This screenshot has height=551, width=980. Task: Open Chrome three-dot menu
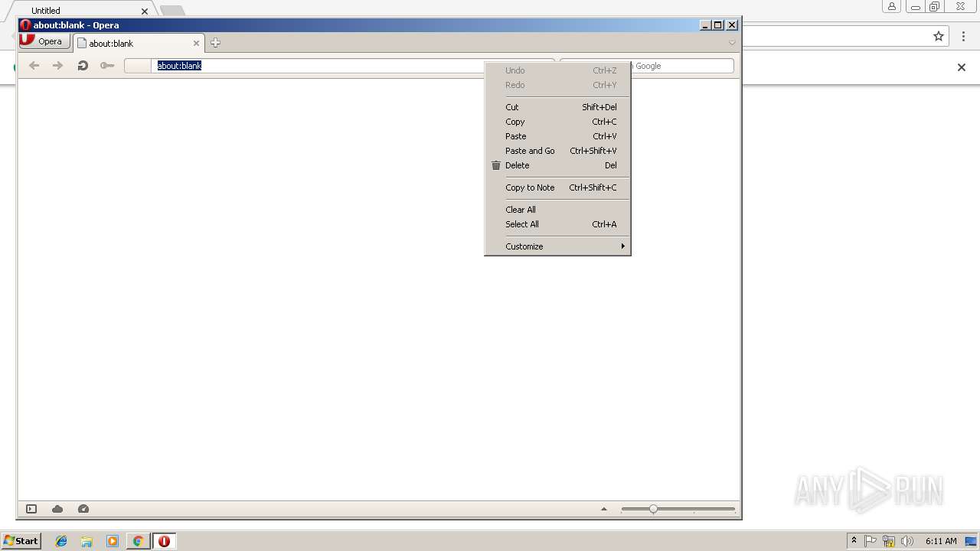(963, 36)
